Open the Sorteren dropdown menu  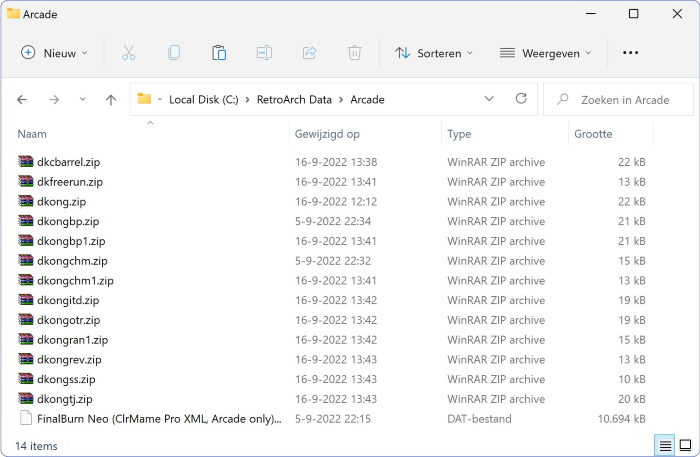pos(434,53)
